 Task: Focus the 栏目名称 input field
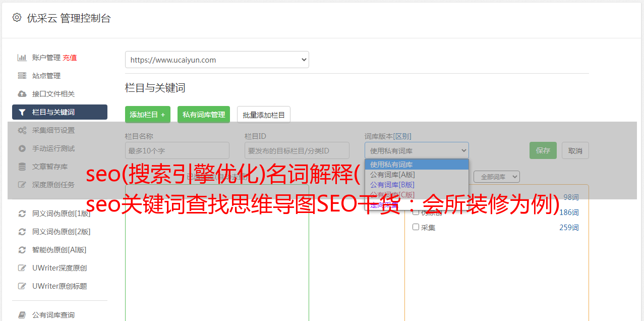click(177, 150)
